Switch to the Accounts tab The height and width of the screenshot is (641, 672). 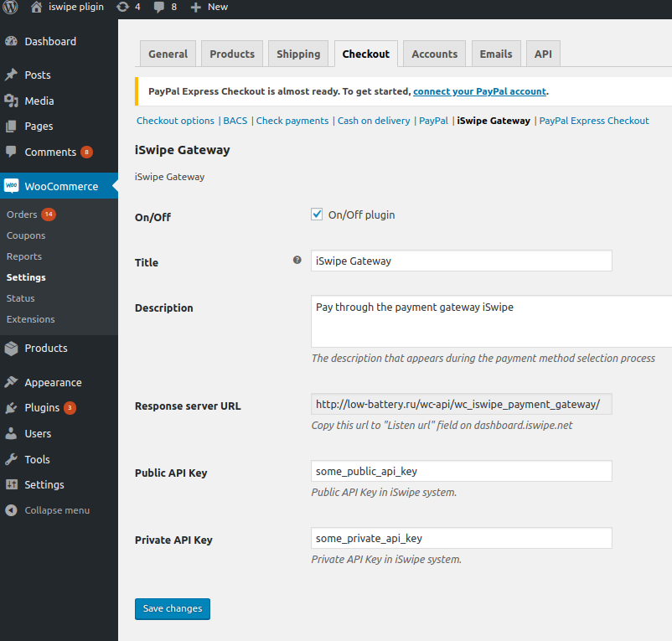click(435, 54)
